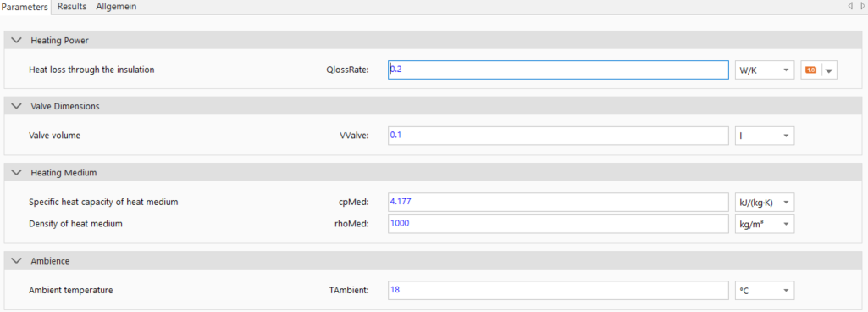
Task: Collapse the Ambience section
Action: (17, 261)
